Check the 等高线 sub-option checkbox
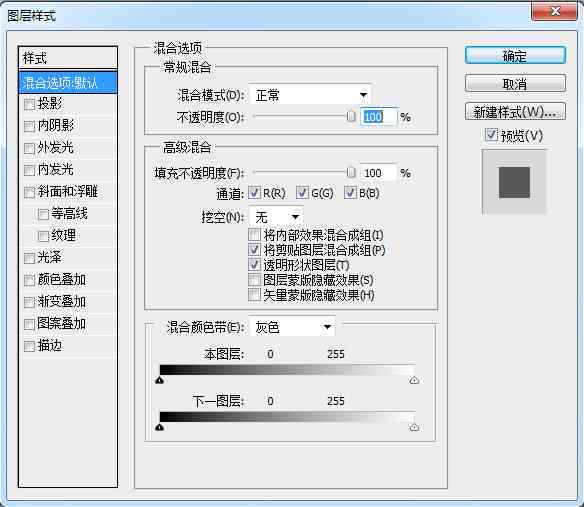This screenshot has height=507, width=584. pyautogui.click(x=43, y=214)
